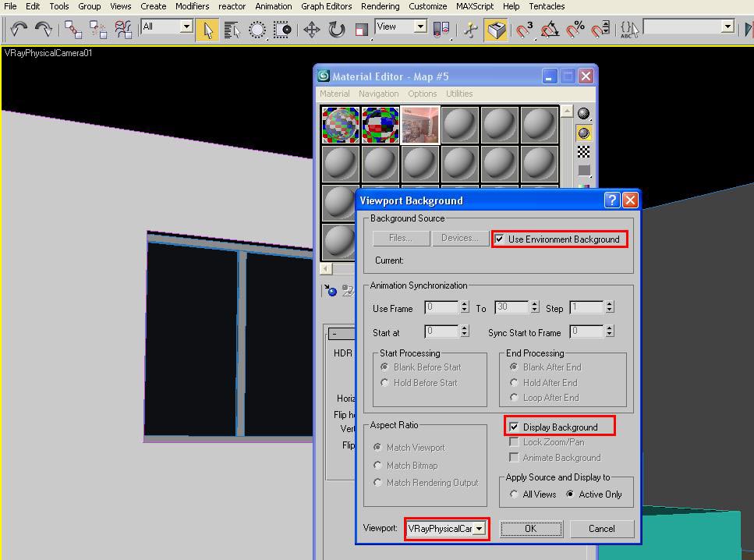Open the Modifiers menu
Viewport: 754px width, 560px height.
pyautogui.click(x=192, y=6)
